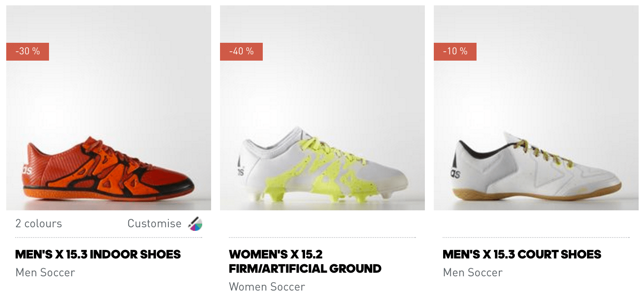Image resolution: width=644 pixels, height=295 pixels.
Task: Click the Women Soccer category text
Action: coord(267,287)
